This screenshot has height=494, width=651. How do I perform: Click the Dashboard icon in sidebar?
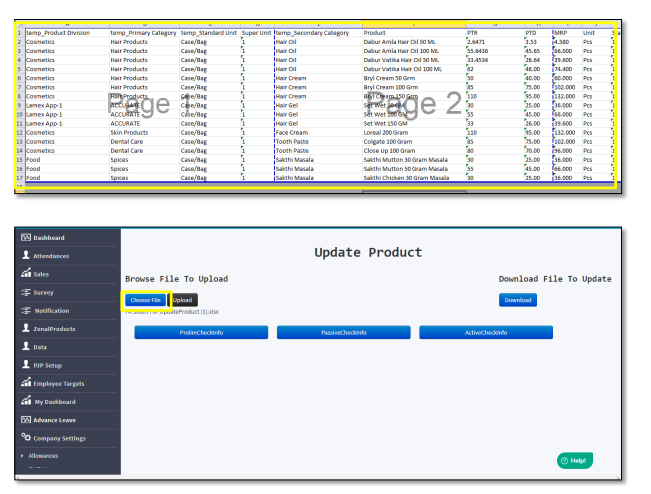click(26, 237)
